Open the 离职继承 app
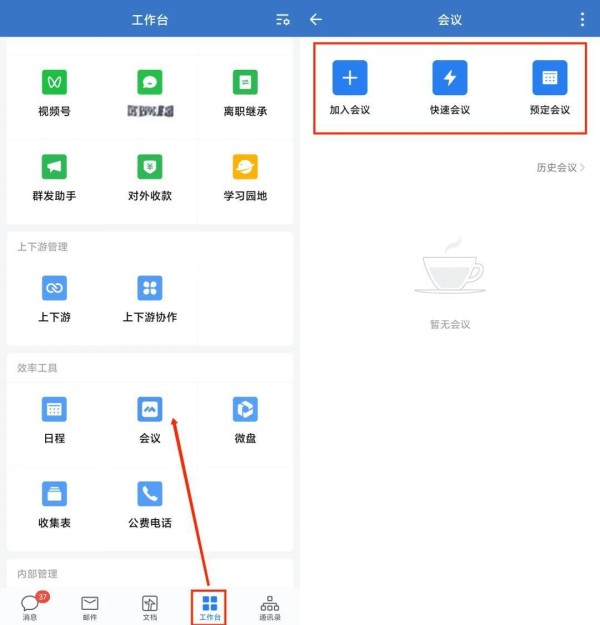600x625 pixels. (245, 82)
